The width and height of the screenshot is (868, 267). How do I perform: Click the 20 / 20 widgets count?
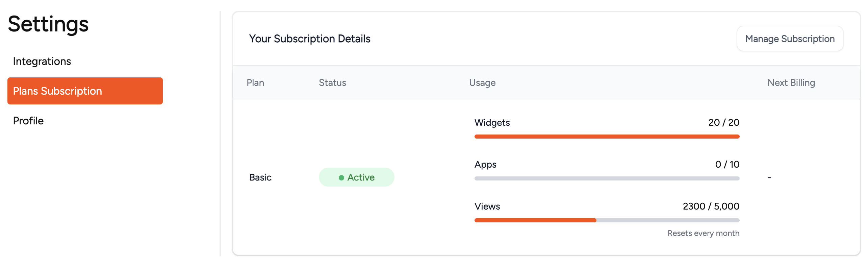click(x=724, y=122)
